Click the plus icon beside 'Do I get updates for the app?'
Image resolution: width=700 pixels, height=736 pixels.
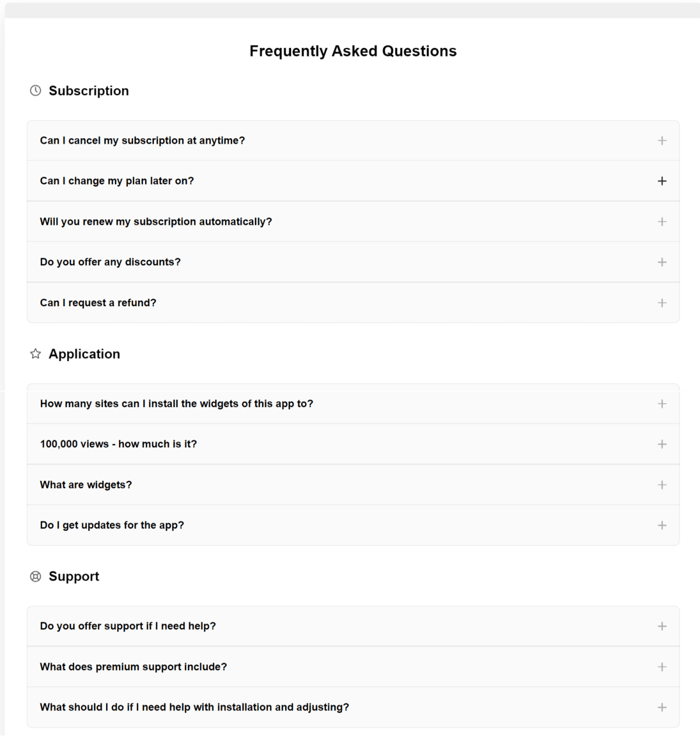pyautogui.click(x=662, y=525)
